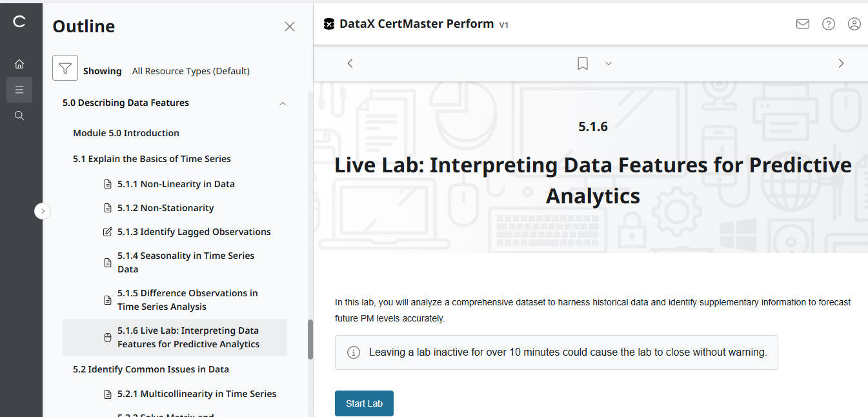Open the bookmark options dropdown arrow
This screenshot has height=417, width=868.
pos(608,63)
